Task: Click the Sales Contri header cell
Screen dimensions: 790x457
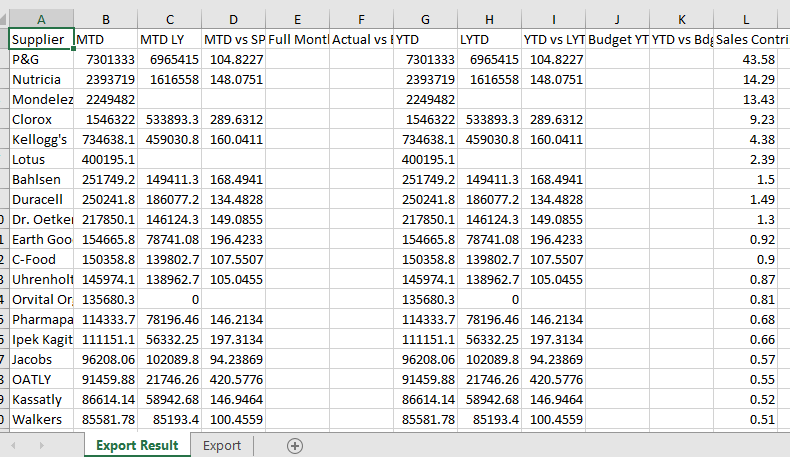Action: pos(752,39)
